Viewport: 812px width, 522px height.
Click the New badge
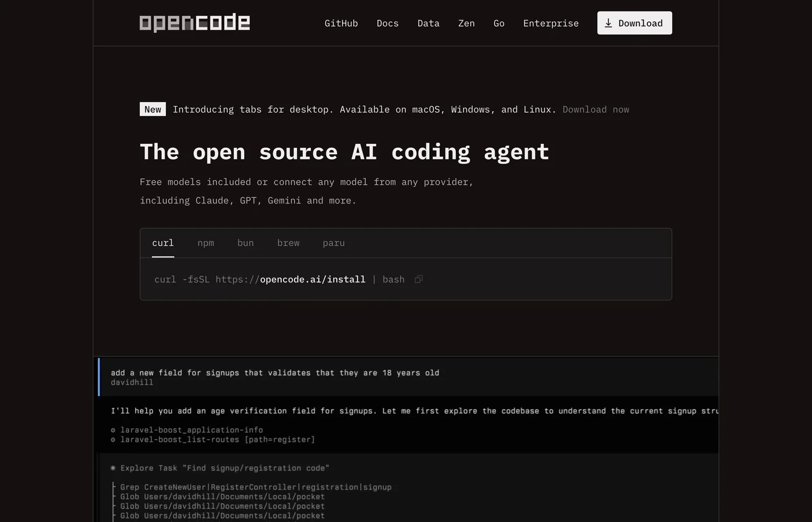tap(153, 109)
